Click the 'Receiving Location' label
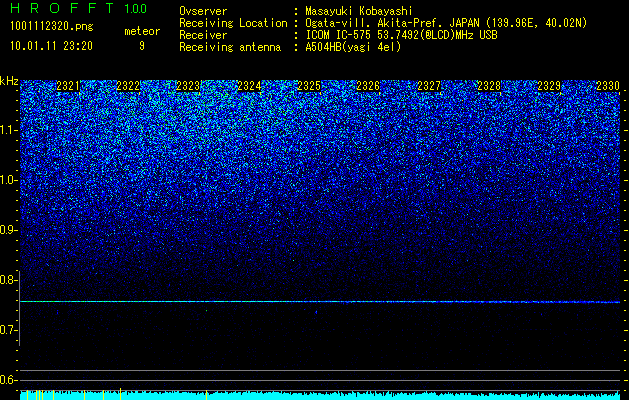Image resolution: width=629 pixels, height=400 pixels. [233, 23]
